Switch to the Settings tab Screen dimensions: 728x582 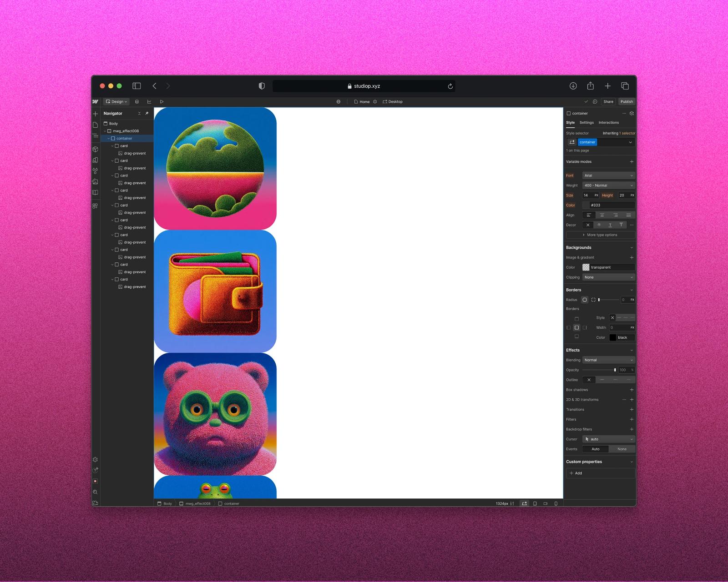point(586,123)
